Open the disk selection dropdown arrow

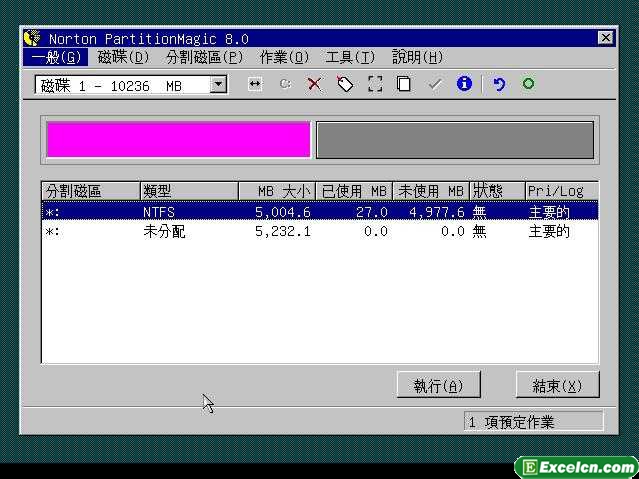[218, 85]
